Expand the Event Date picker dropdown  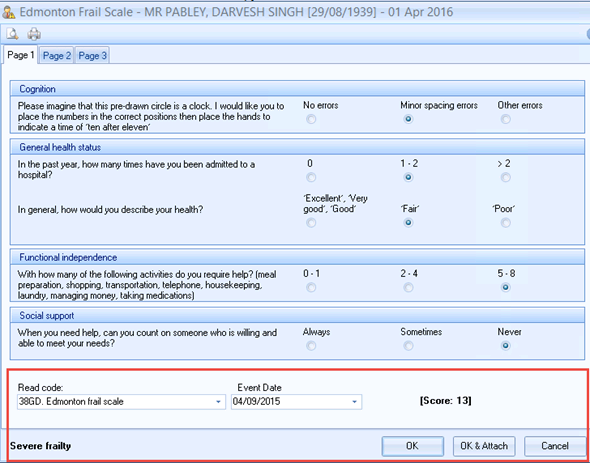click(x=354, y=402)
